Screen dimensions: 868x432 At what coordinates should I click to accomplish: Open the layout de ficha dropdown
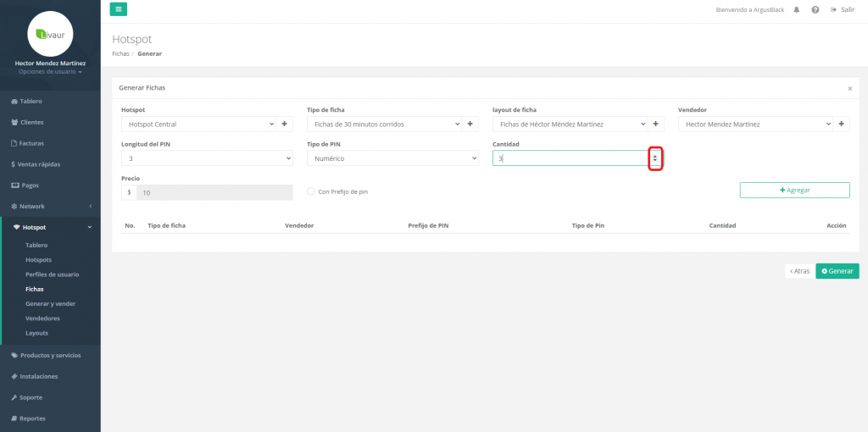[570, 125]
